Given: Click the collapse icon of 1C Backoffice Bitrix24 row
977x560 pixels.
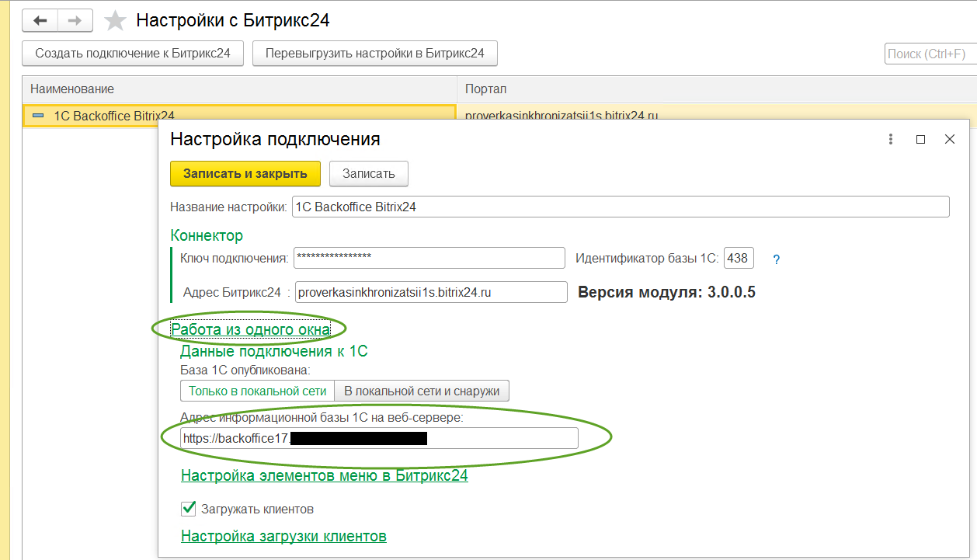Looking at the screenshot, I should coord(37,116).
